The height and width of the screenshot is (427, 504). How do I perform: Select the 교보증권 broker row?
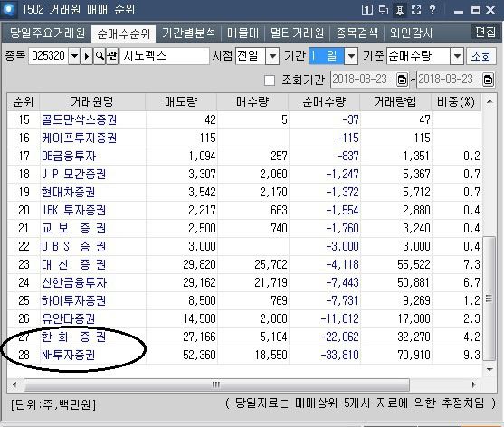click(244, 228)
